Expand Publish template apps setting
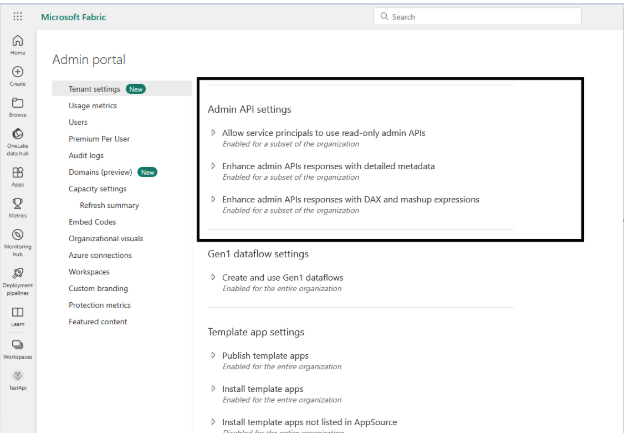 213,355
